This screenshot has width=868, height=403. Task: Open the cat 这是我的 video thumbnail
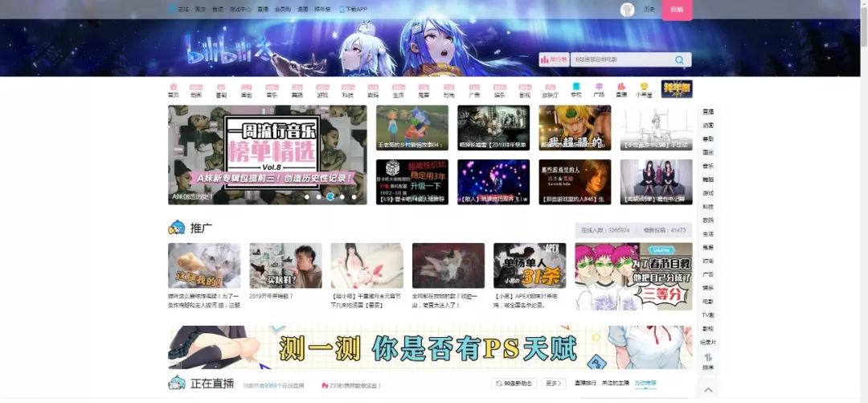pyautogui.click(x=204, y=265)
